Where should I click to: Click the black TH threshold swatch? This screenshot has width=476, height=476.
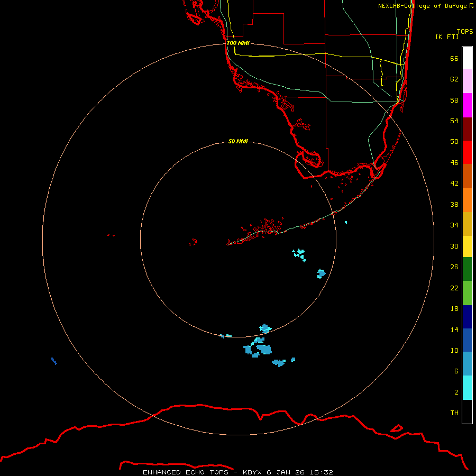pyautogui.click(x=467, y=411)
